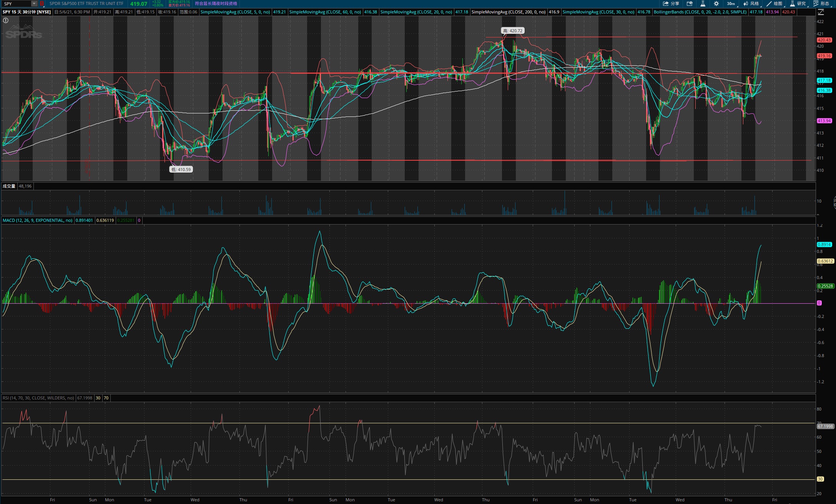This screenshot has height=504, width=836.
Task: Click the SPDR S&P500 ETF TRUST description
Action: (x=86, y=3)
